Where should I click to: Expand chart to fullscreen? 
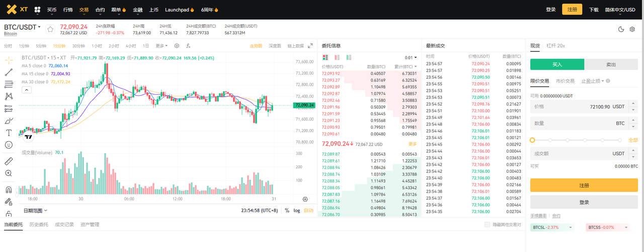click(310, 46)
